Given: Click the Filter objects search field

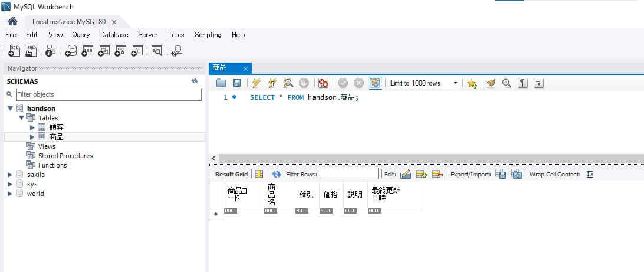Looking at the screenshot, I should [x=109, y=94].
